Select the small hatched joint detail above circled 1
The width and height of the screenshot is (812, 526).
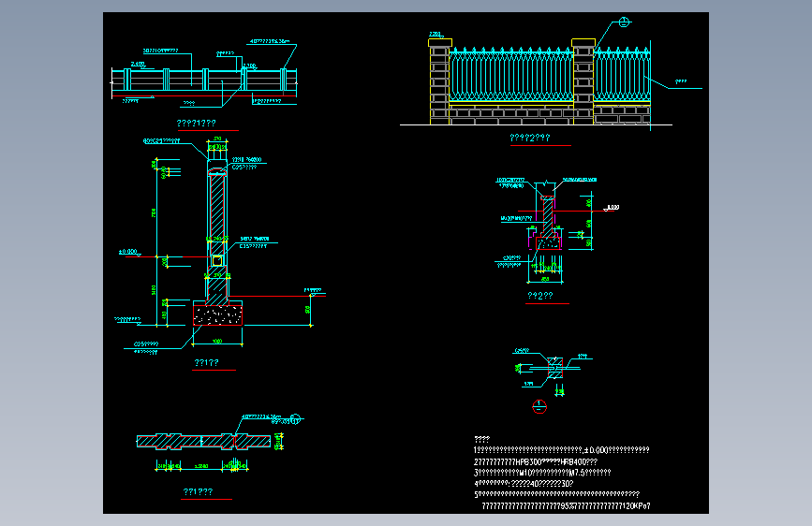tap(554, 367)
